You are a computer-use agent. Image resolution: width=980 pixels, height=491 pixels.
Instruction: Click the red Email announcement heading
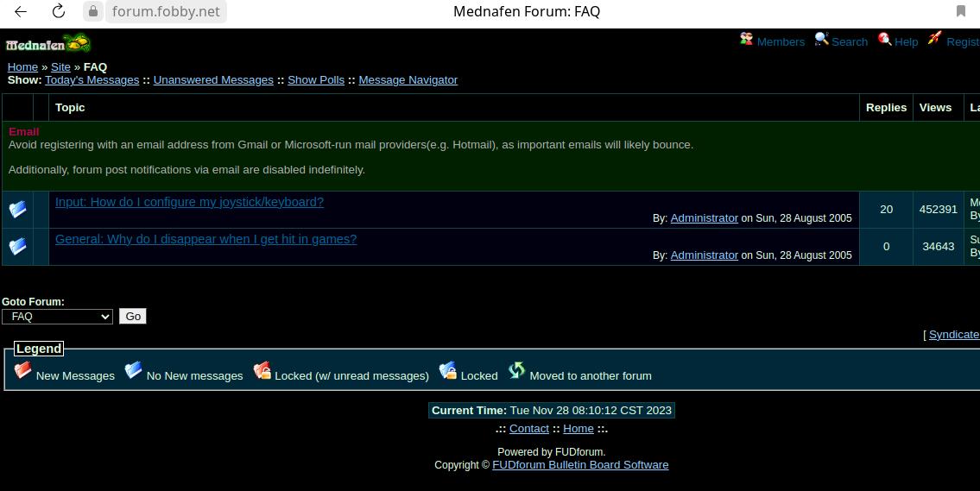tap(24, 132)
